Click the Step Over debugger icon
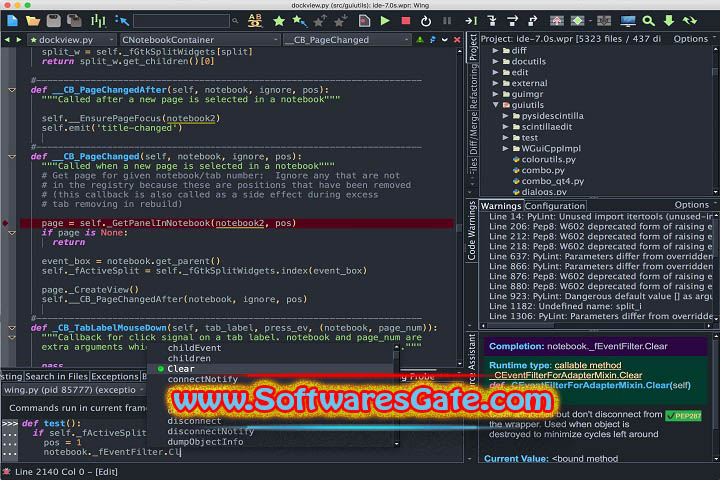Image resolution: width=720 pixels, height=480 pixels. point(512,21)
